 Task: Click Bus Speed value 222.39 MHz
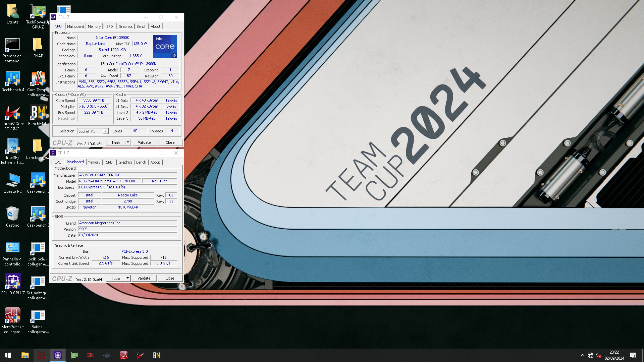94,112
